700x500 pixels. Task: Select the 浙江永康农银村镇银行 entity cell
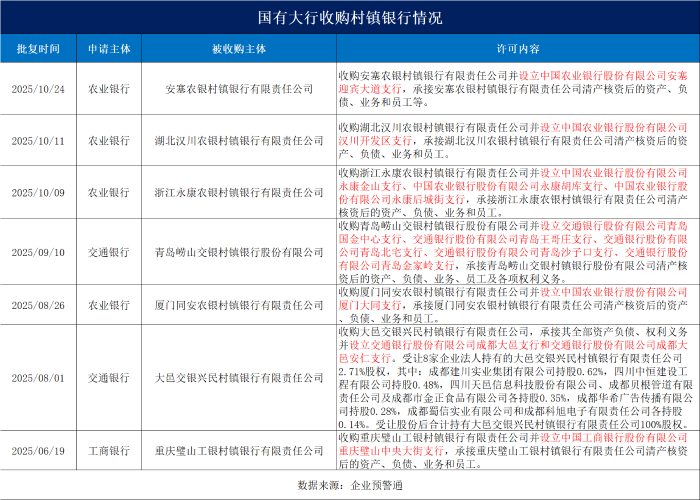tap(239, 192)
